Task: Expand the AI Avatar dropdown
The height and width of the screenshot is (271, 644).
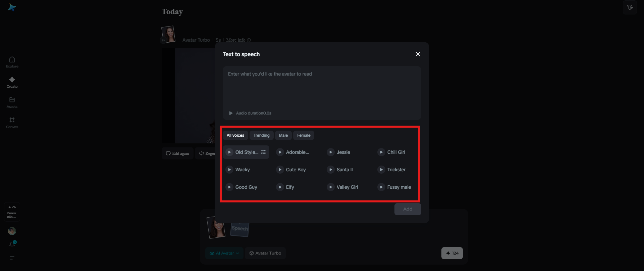Action: pos(224,253)
